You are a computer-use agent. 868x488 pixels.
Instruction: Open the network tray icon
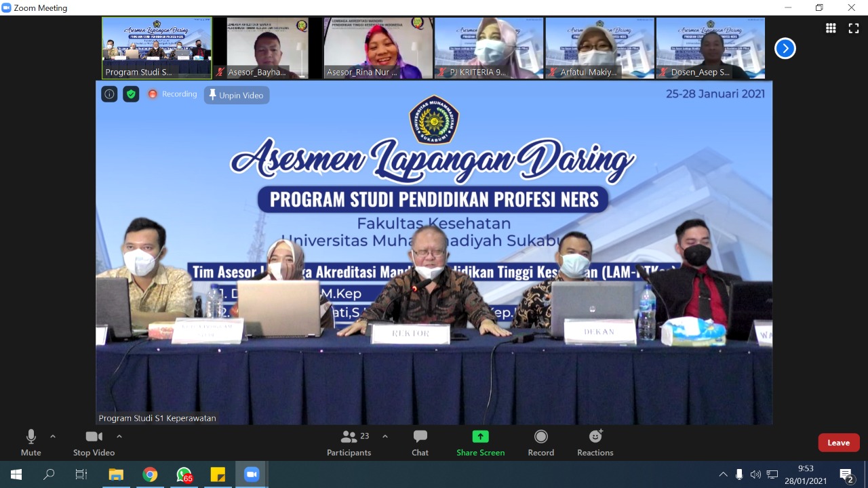[x=772, y=474]
